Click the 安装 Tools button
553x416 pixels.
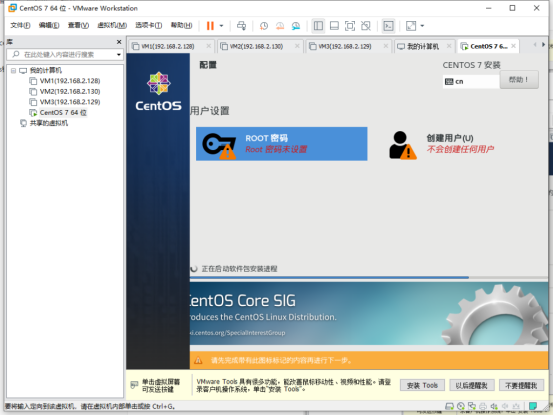422,385
